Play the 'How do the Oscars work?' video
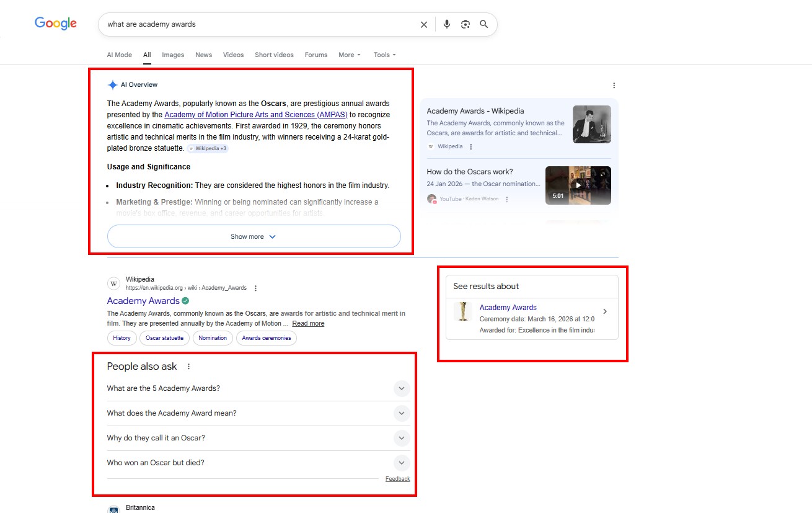Screen dimensions: 812x513 578,185
